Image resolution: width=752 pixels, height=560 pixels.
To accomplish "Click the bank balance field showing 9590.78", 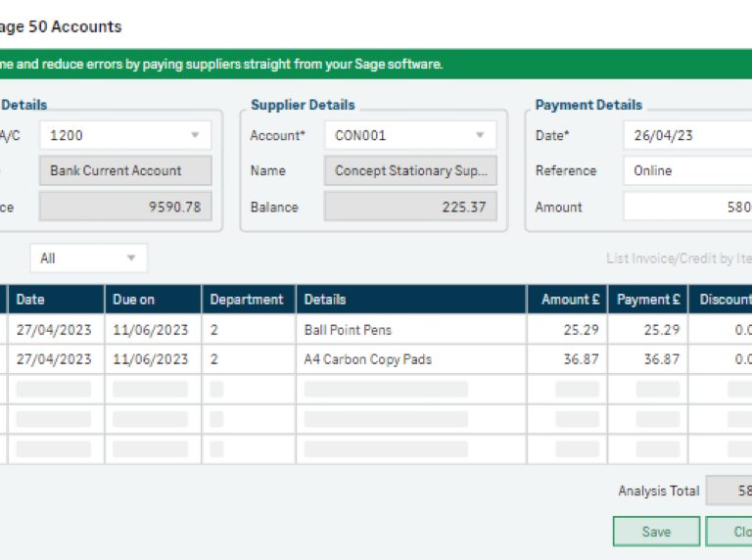I will (125, 207).
